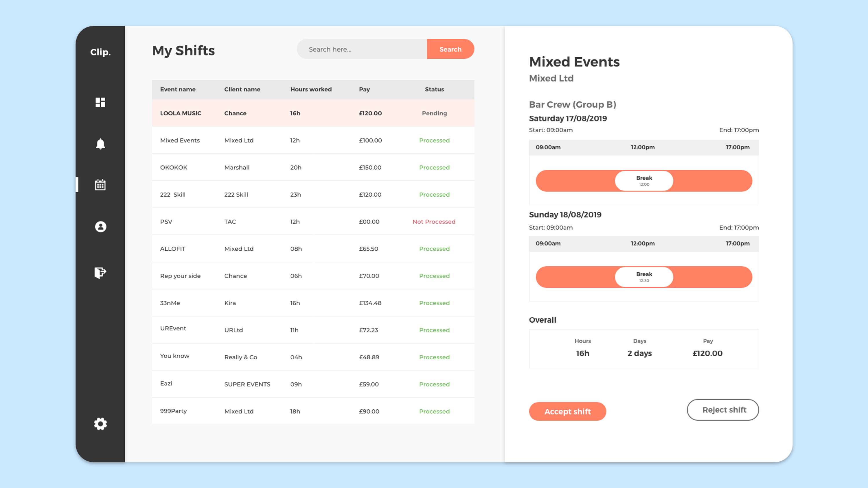
Task: Click the URLtd client name
Action: coord(233,330)
